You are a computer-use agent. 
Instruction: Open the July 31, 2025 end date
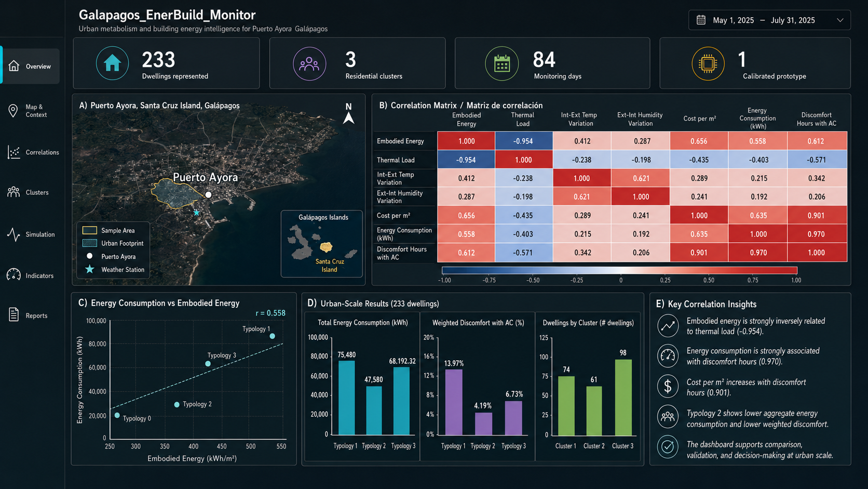793,20
